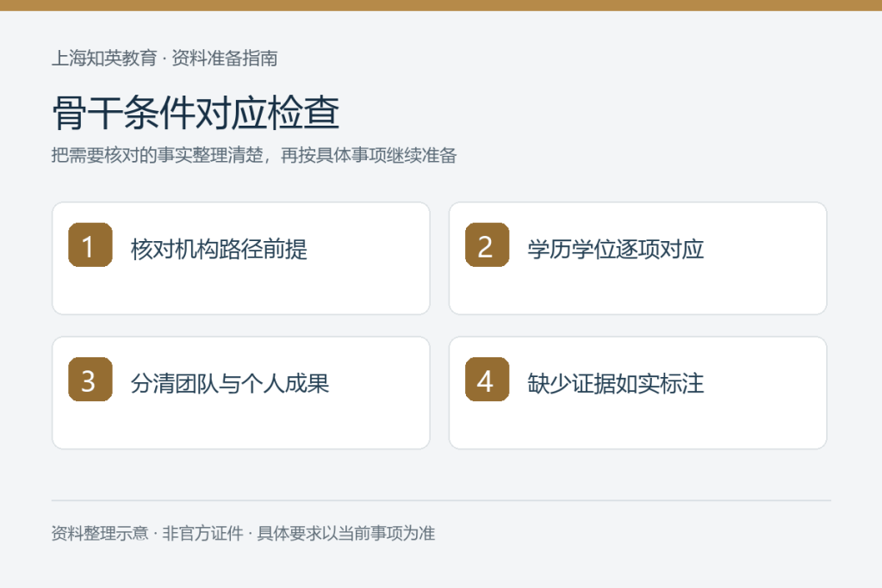Click the heading 骨干条件对应检查

pos(196,113)
